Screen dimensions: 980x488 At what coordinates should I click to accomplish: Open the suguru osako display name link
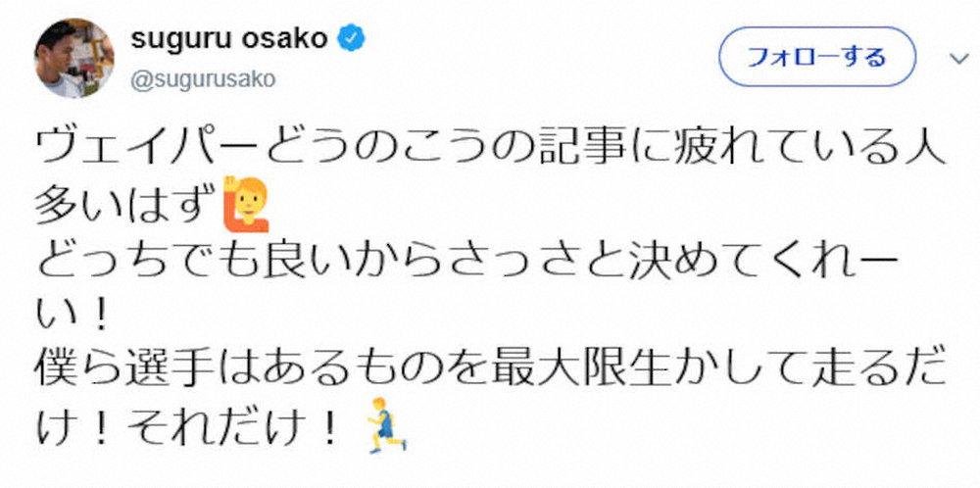[229, 39]
